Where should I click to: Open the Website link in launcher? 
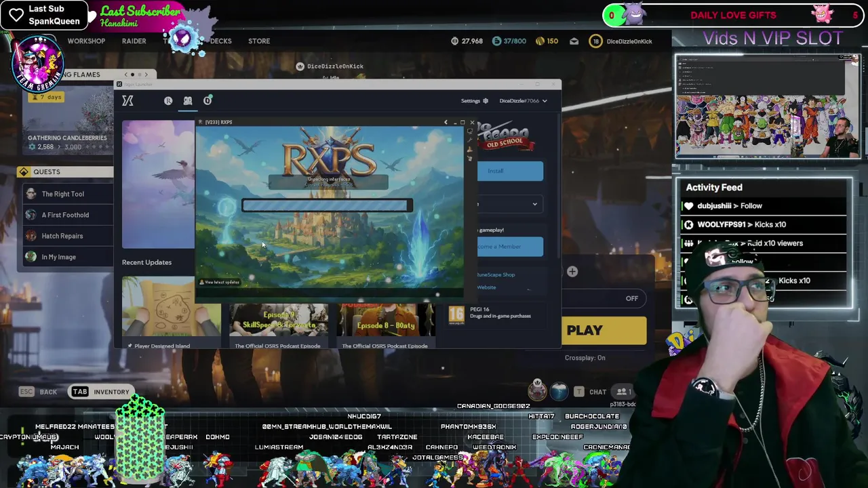point(486,287)
